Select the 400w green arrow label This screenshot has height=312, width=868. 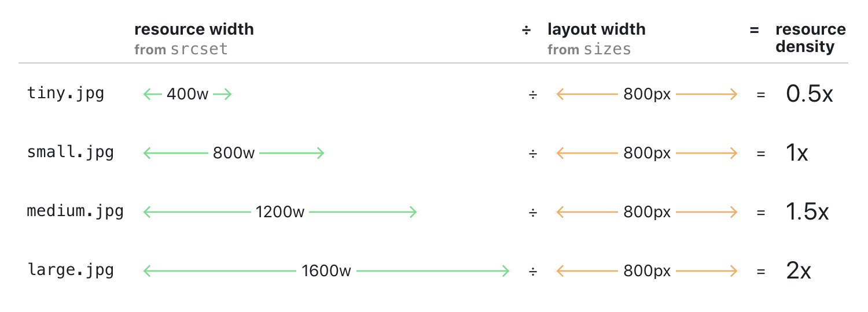click(187, 94)
